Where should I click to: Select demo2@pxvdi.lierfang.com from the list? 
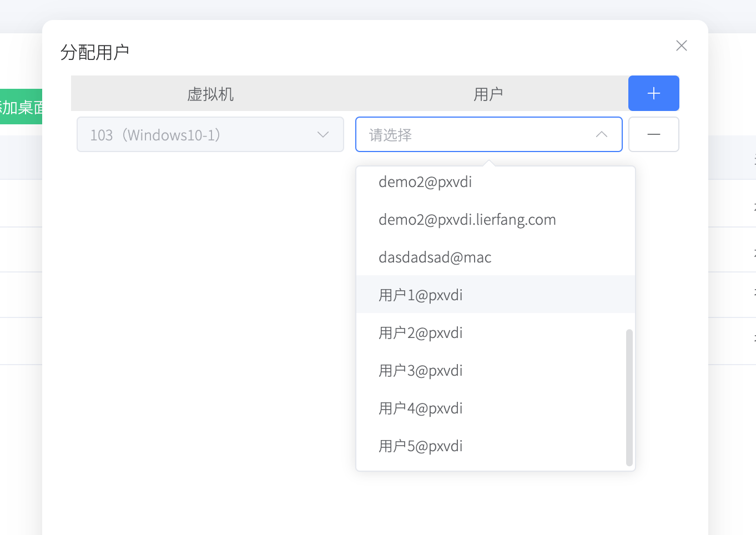[x=467, y=219]
